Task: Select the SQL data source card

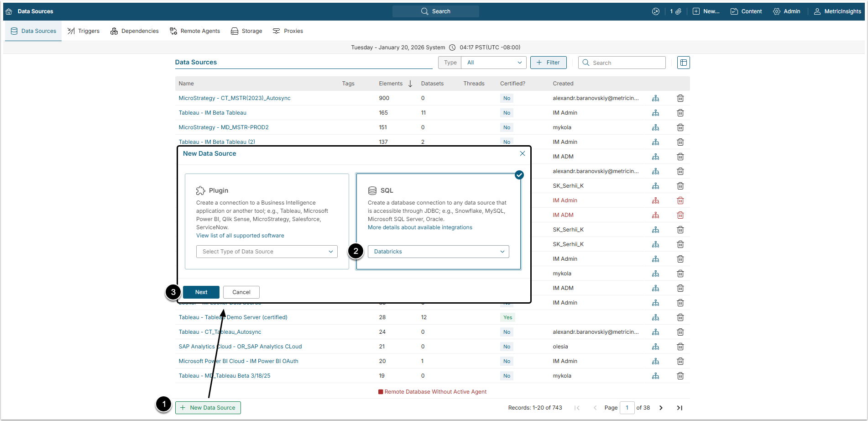Action: [438, 190]
